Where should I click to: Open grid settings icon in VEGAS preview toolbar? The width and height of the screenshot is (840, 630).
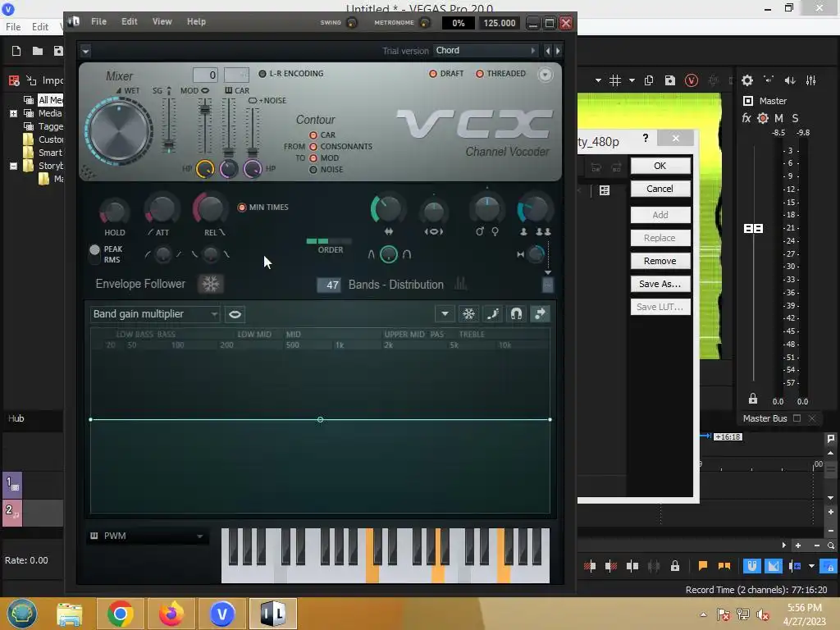pyautogui.click(x=615, y=80)
